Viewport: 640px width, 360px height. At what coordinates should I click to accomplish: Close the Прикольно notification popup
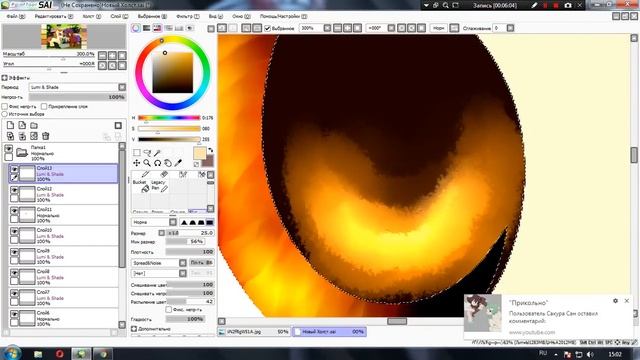(627, 301)
